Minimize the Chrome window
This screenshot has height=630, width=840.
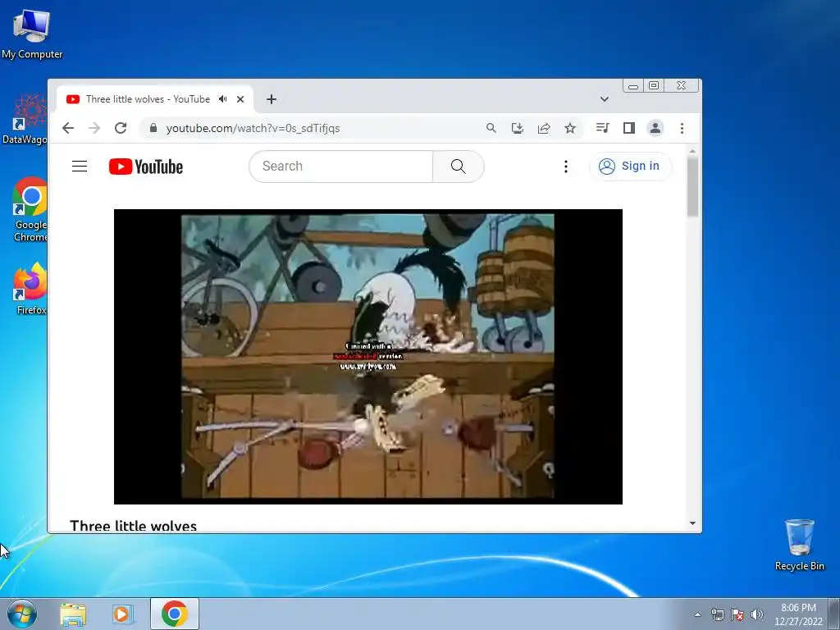tap(633, 85)
